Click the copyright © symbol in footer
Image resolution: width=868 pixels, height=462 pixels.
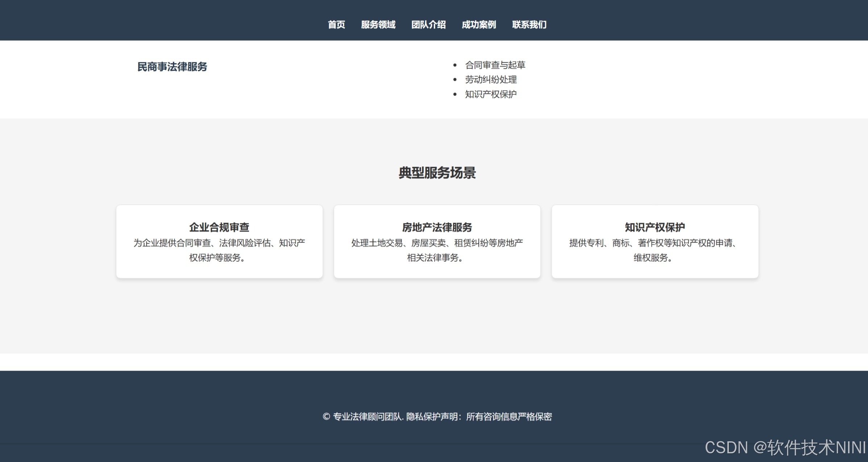click(x=326, y=417)
